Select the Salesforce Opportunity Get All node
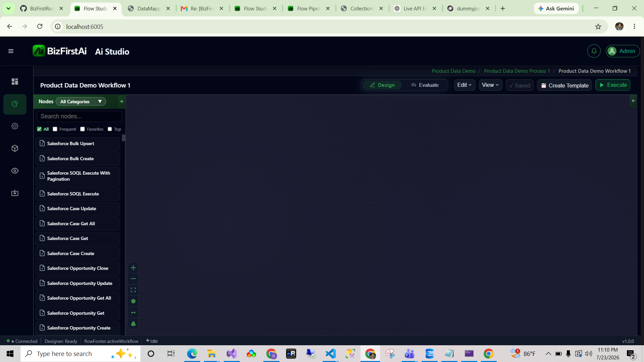 tap(77, 298)
